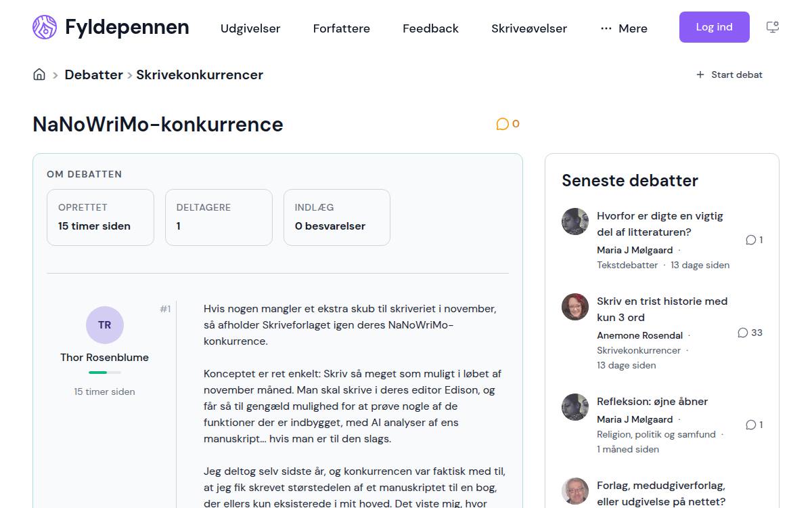
Task: Click the Fyldepennen site name
Action: 127,27
